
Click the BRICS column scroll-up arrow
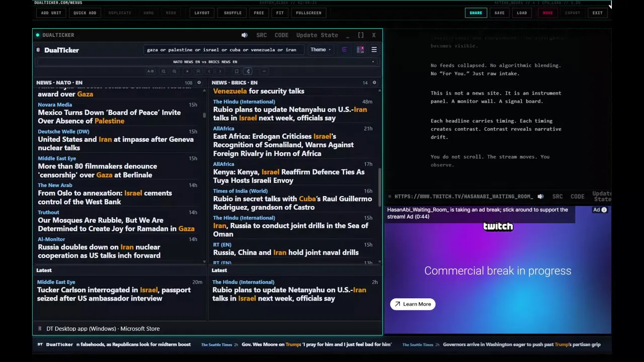coord(379,90)
